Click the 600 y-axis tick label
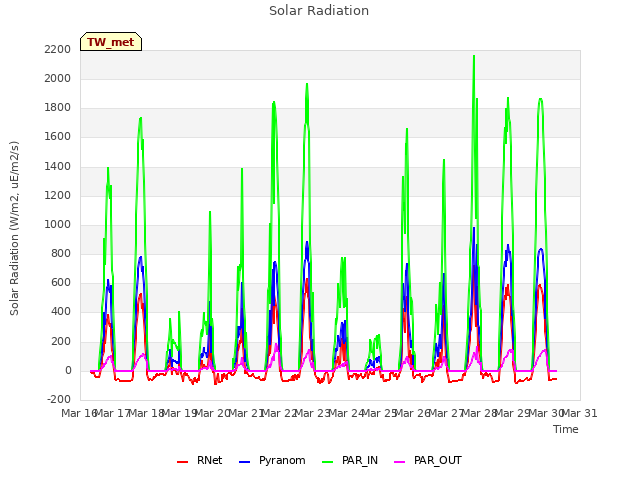The width and height of the screenshot is (640, 480). (61, 282)
